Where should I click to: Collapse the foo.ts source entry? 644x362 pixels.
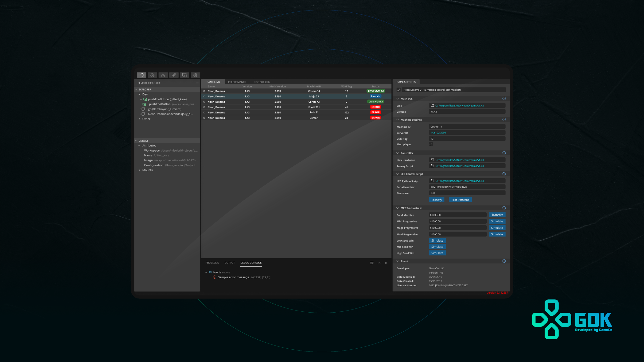206,272
